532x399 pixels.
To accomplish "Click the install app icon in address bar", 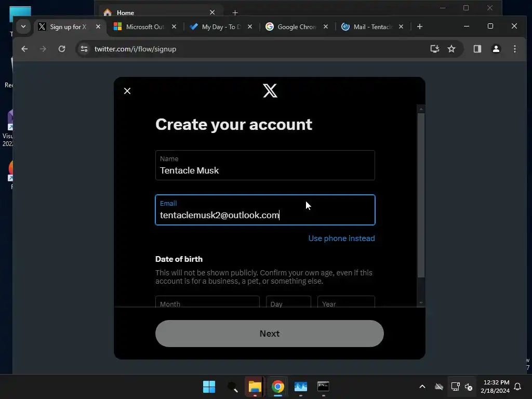I will pos(435,49).
